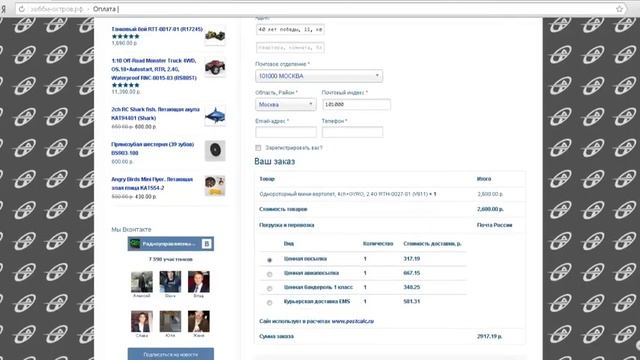Click the 'Сумма заказа' label
This screenshot has height=360, width=640.
pyautogui.click(x=276, y=336)
